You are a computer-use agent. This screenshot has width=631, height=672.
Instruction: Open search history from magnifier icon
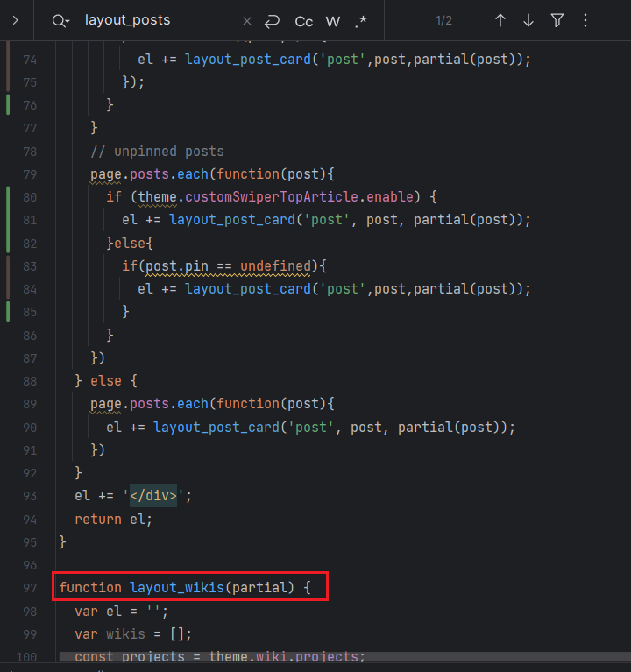click(x=60, y=20)
